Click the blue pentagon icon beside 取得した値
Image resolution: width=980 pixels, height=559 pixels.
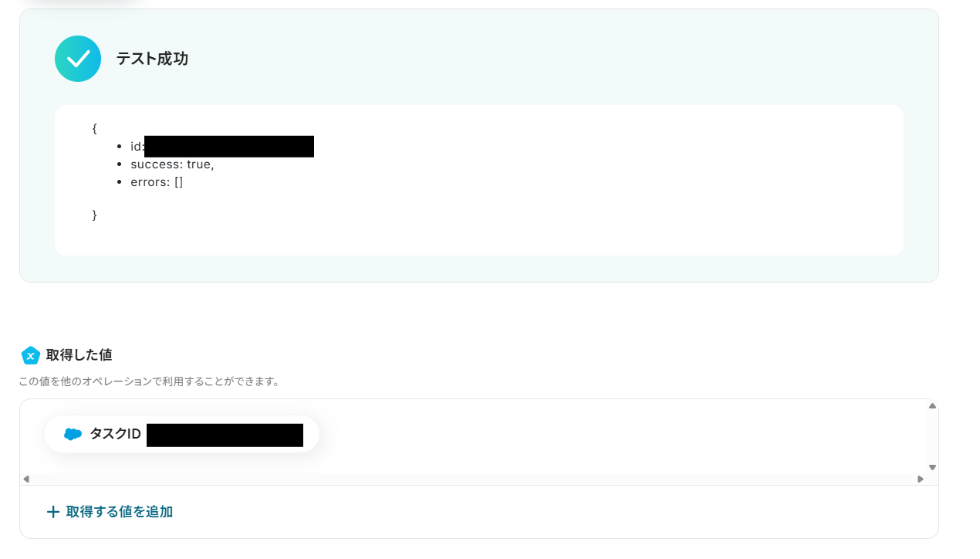coord(30,355)
